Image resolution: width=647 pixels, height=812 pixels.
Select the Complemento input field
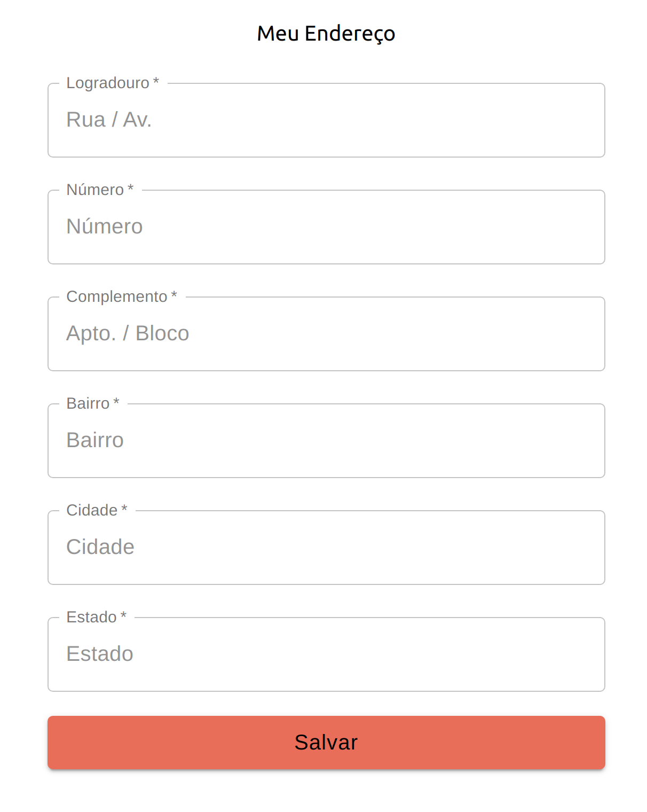pyautogui.click(x=326, y=333)
